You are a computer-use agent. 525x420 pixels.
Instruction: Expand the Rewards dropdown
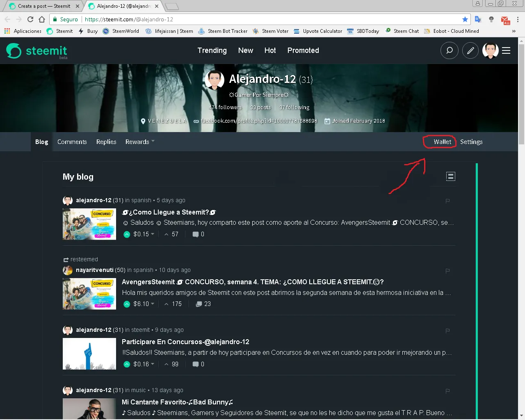pos(140,142)
